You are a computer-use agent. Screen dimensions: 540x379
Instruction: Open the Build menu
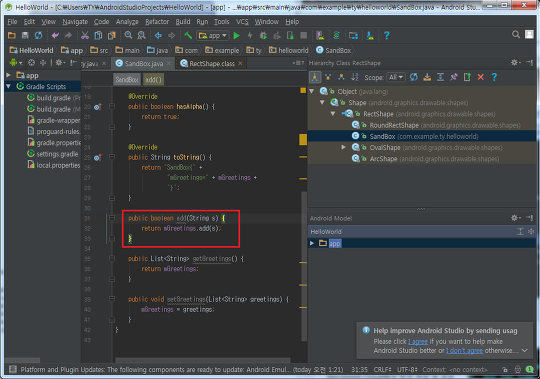(183, 22)
